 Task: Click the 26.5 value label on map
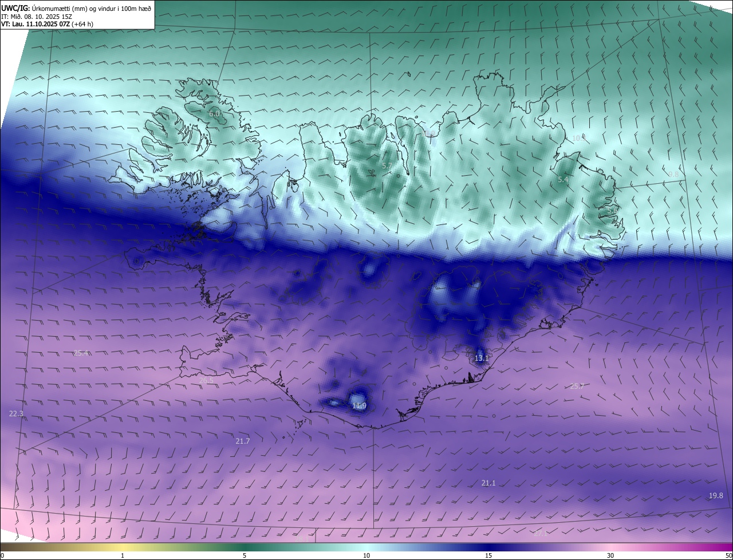pyautogui.click(x=206, y=381)
